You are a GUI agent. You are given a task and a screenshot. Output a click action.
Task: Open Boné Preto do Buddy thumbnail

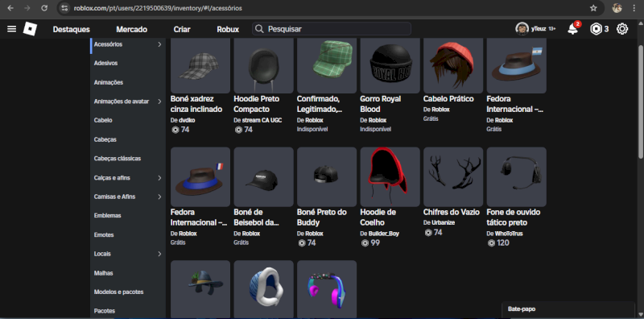tap(327, 176)
